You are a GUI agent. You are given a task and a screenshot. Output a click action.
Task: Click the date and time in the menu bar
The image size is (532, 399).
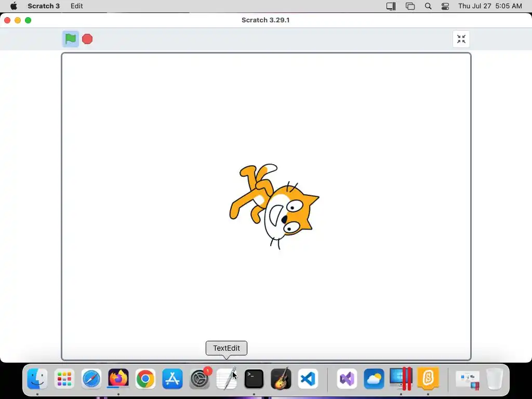point(490,6)
